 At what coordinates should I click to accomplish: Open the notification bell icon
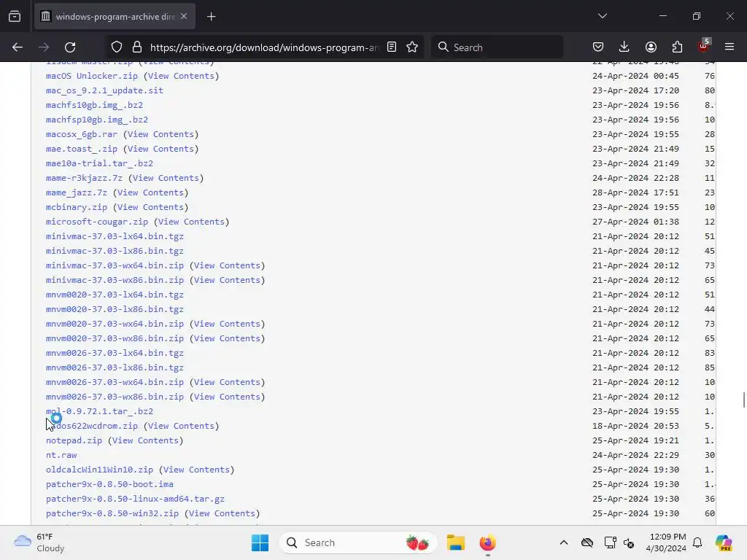tap(697, 542)
